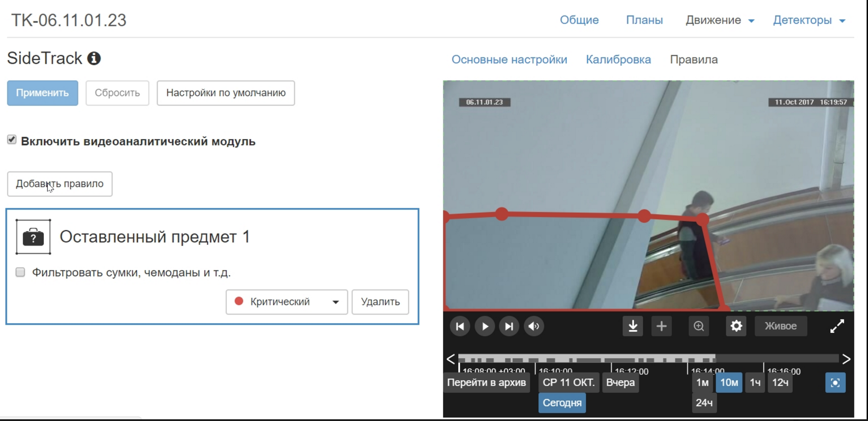Move timeline forward with right arrow
The image size is (868, 421).
[x=846, y=359]
